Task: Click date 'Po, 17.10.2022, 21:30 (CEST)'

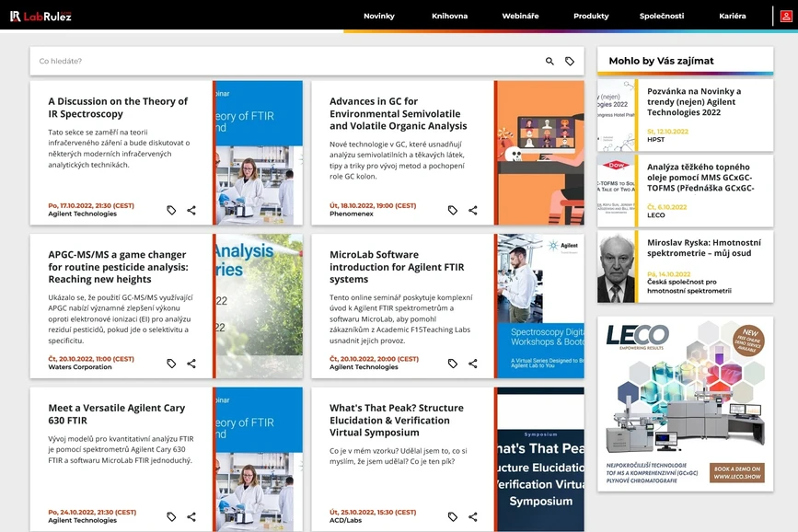Action: click(x=91, y=205)
